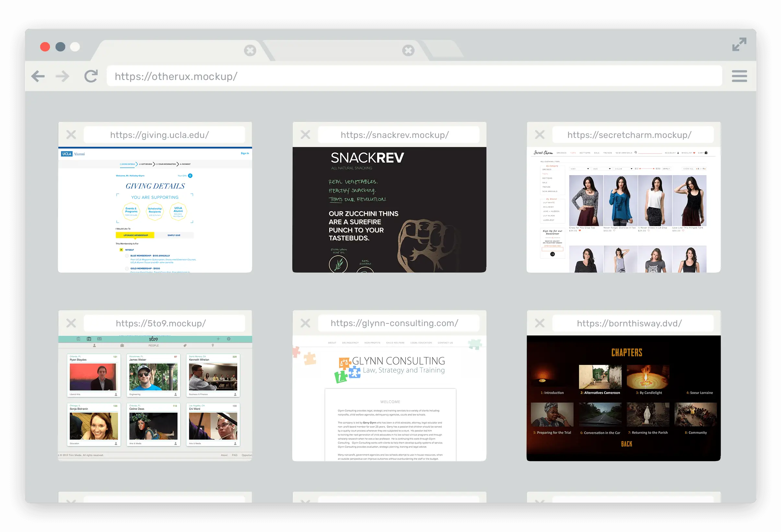Viewport: 781px width, 532px height.
Task: Click BACK on the Chapters DVD menu
Action: tap(626, 444)
